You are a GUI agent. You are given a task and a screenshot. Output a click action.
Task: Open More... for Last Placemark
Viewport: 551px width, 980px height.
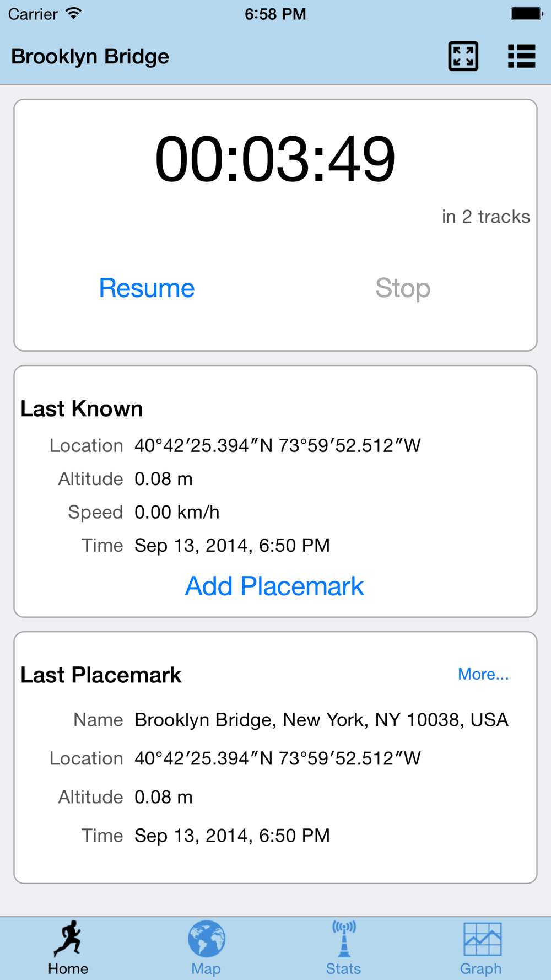(x=483, y=674)
